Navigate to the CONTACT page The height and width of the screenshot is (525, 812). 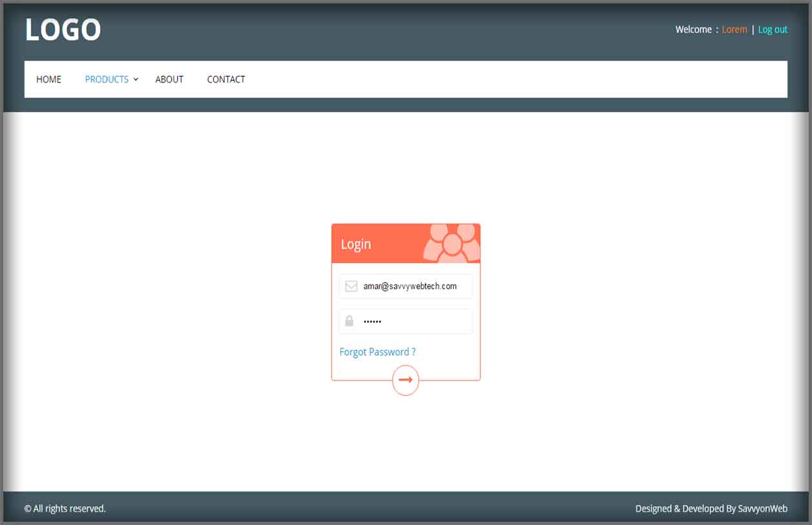(226, 79)
